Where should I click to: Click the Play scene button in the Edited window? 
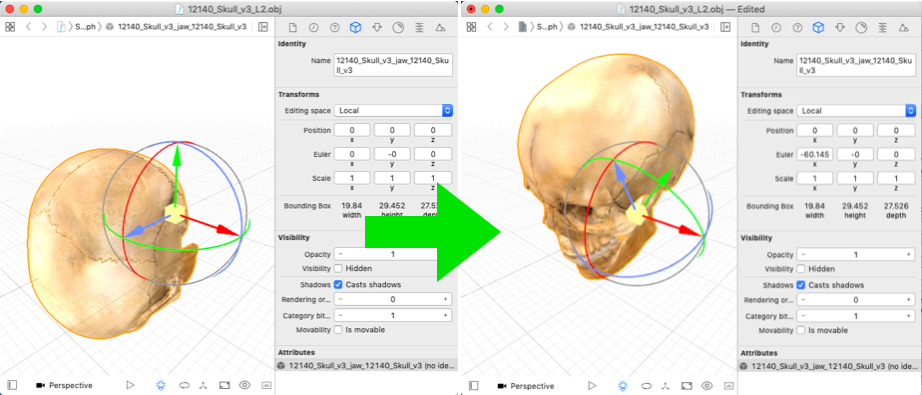[x=592, y=386]
